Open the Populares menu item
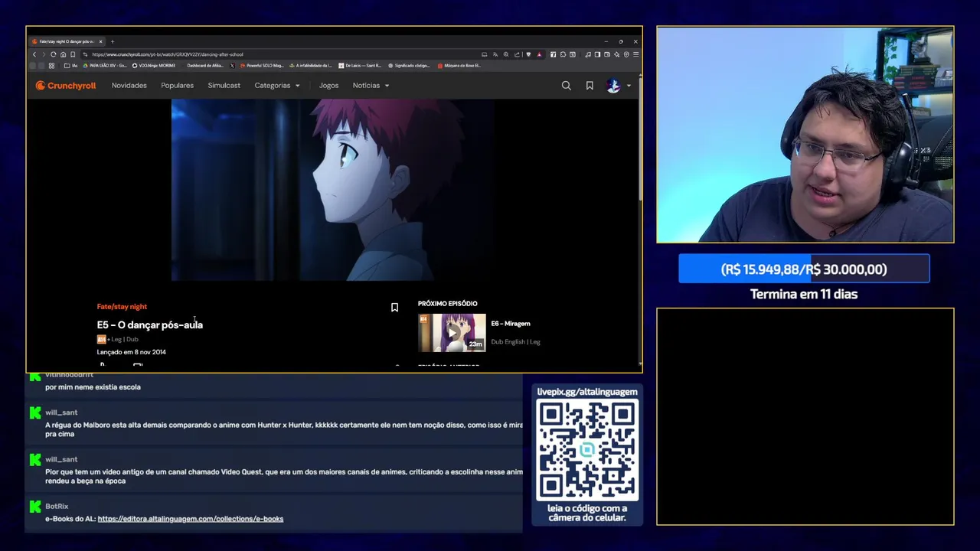Screen dimensions: 980x551 click(177, 86)
